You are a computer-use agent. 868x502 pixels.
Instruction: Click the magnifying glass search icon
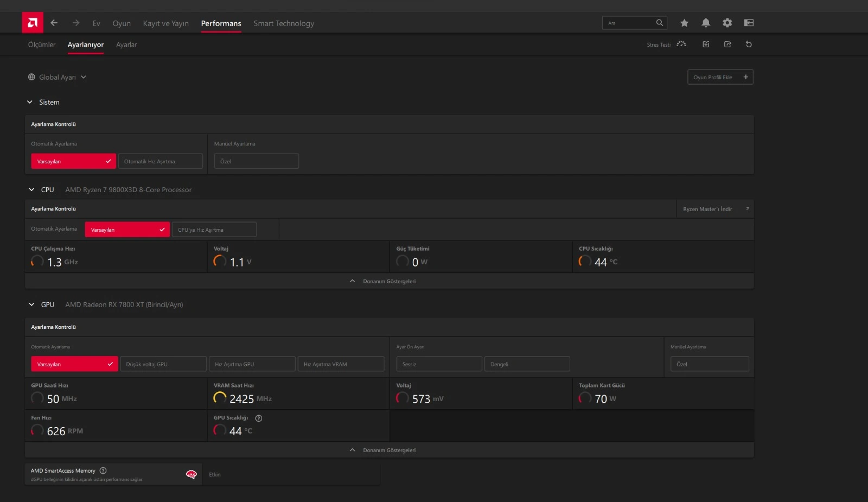click(660, 23)
